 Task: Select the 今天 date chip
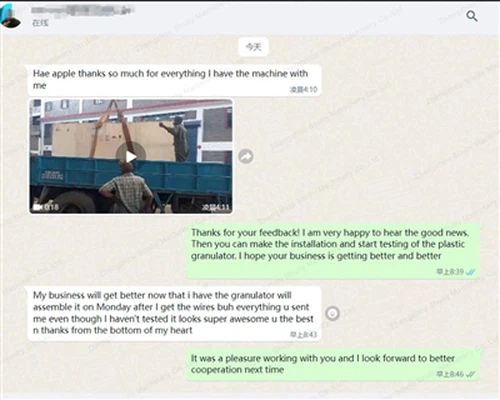pos(254,47)
